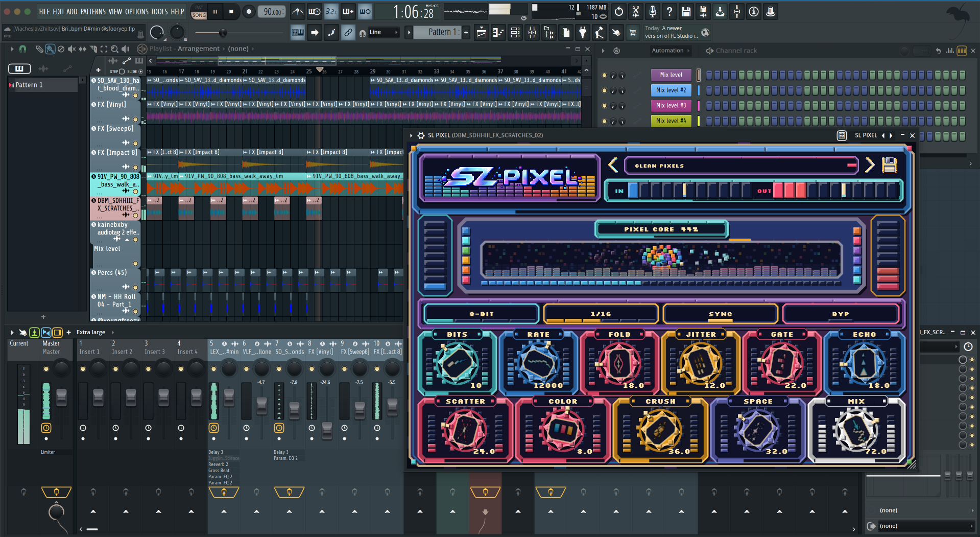This screenshot has width=980, height=537.
Task: Enable the 3-2-1 countdown before recording
Action: (x=331, y=11)
